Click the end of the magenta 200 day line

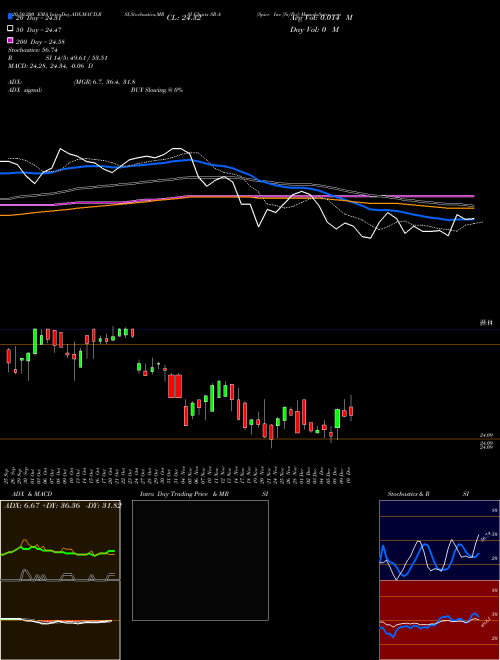tap(473, 196)
